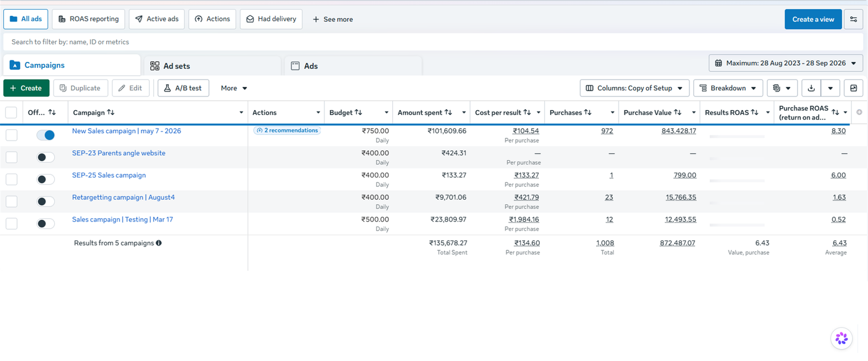Turn on the Sales campaign Testing Mar 17 toggle
868x361 pixels.
coord(46,224)
